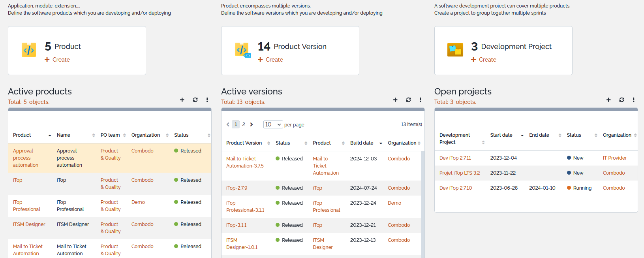Go to next page of active versions
The height and width of the screenshot is (258, 644).
coord(252,124)
